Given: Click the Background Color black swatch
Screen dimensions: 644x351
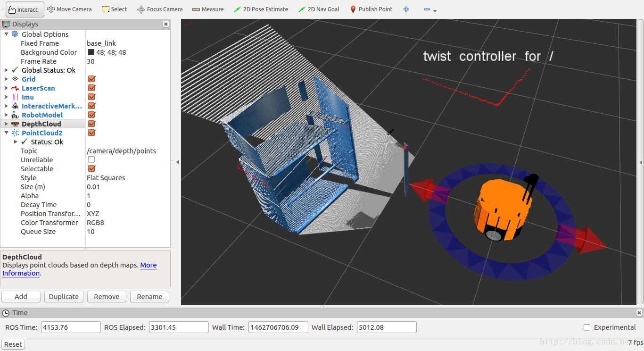Looking at the screenshot, I should pos(91,52).
